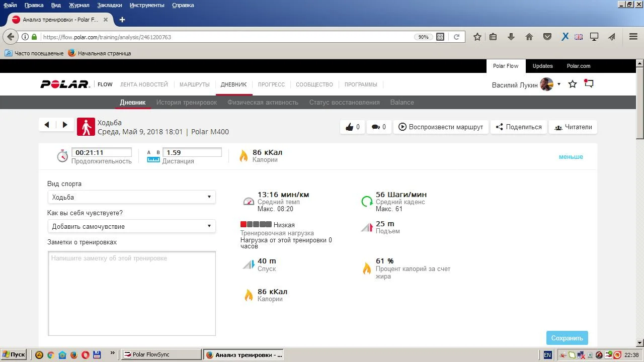Open the Вид спорта Ходьба dropdown
Viewport: 644px width, 362px height.
131,197
